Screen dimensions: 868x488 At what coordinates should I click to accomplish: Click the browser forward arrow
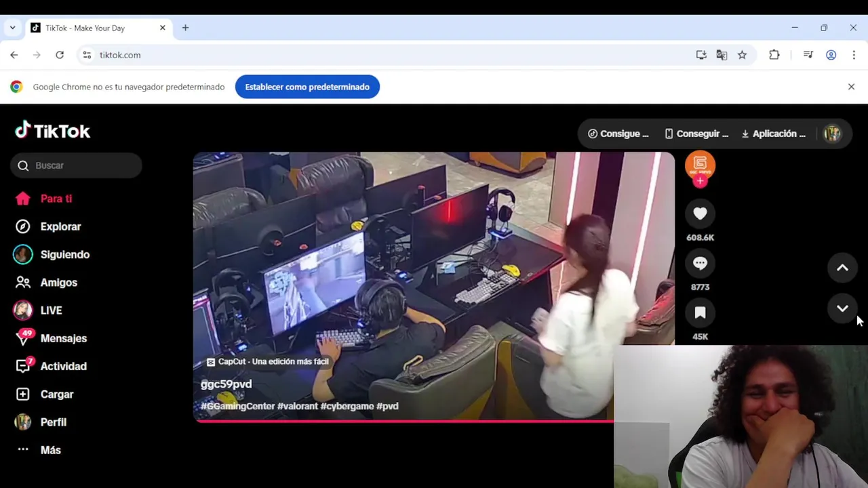37,55
